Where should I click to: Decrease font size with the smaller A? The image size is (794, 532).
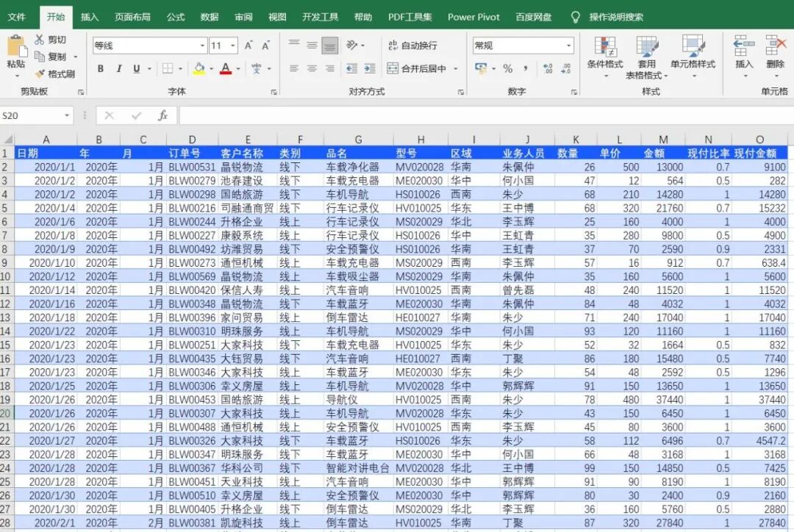[266, 46]
